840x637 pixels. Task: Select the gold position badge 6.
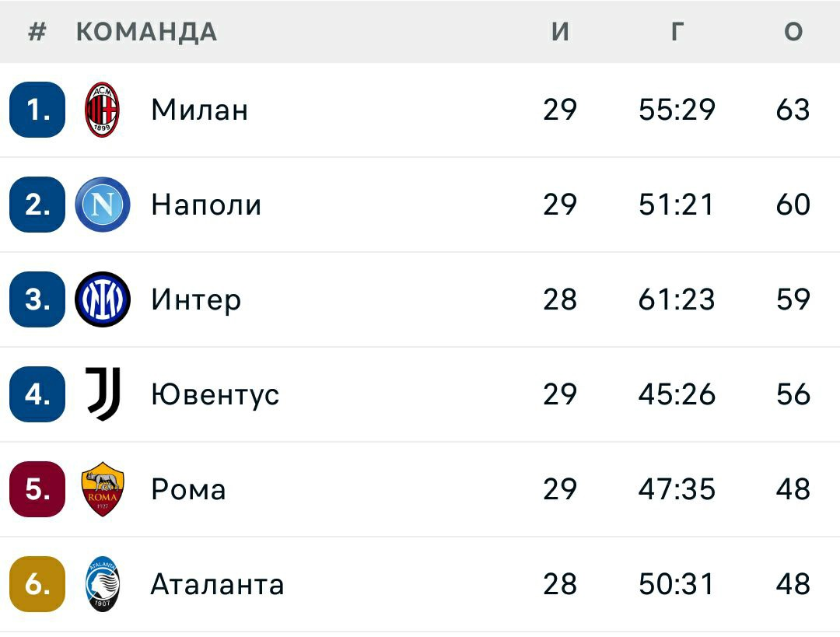37,584
